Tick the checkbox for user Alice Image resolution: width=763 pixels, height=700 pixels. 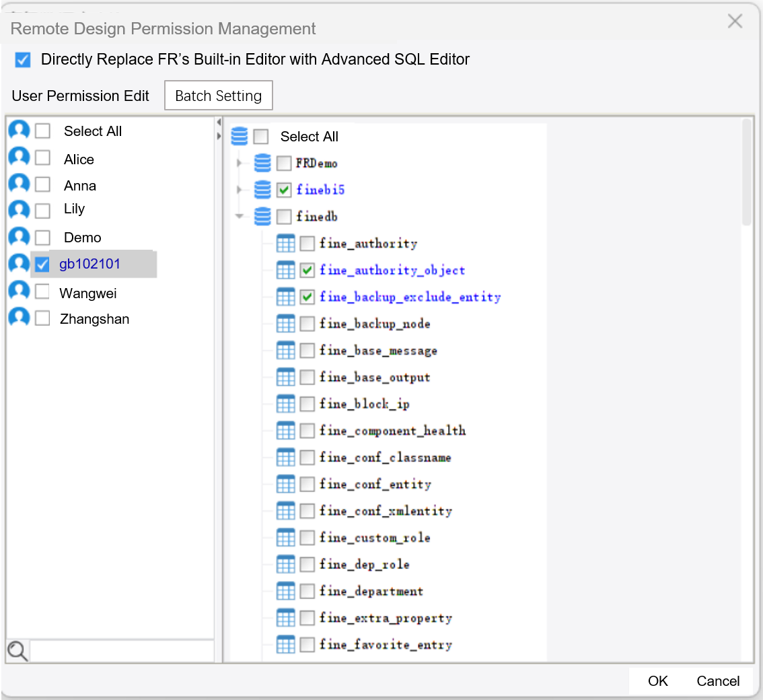[x=43, y=157]
